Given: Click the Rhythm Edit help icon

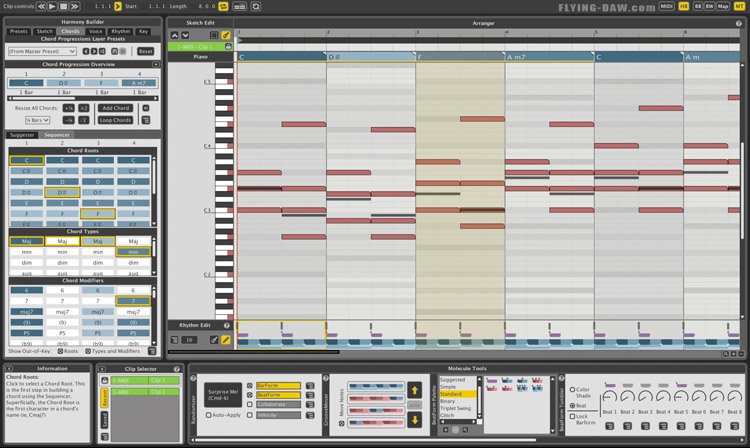Looking at the screenshot, I should (227, 325).
